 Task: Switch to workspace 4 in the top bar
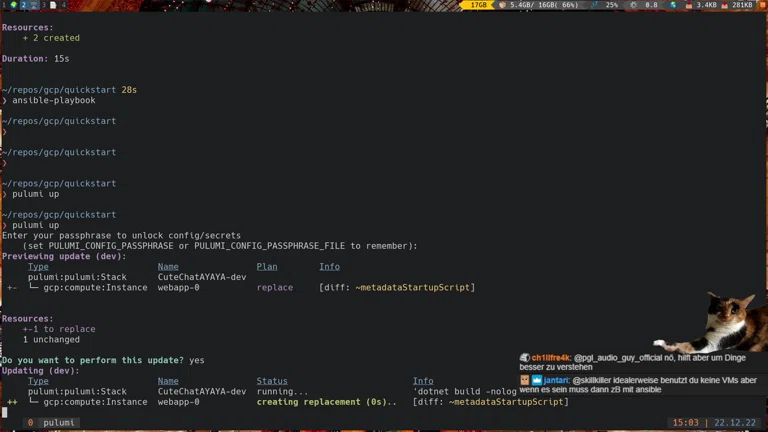point(64,5)
